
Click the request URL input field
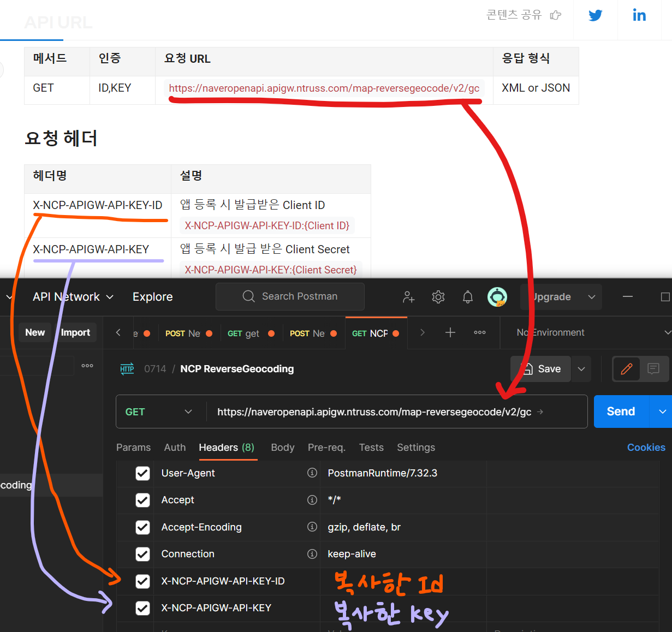396,412
